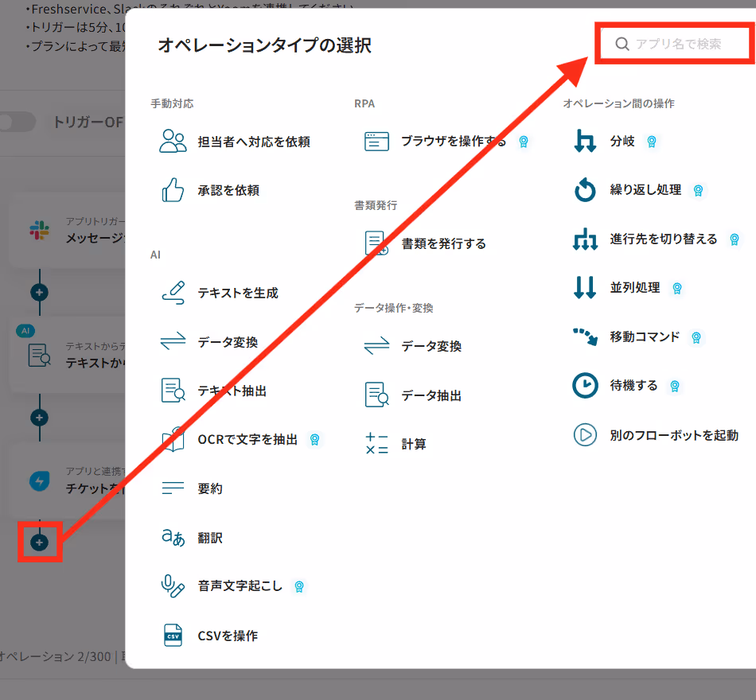
Task: Choose the 要約 lines icon
Action: point(173,488)
